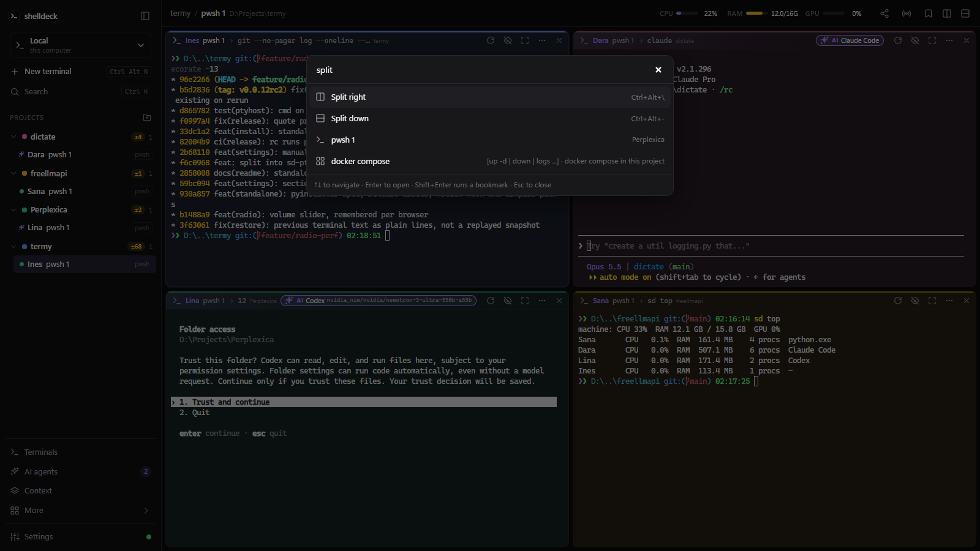Image resolution: width=980 pixels, height=551 pixels.
Task: Click the split columns layout icon
Action: coord(947,13)
